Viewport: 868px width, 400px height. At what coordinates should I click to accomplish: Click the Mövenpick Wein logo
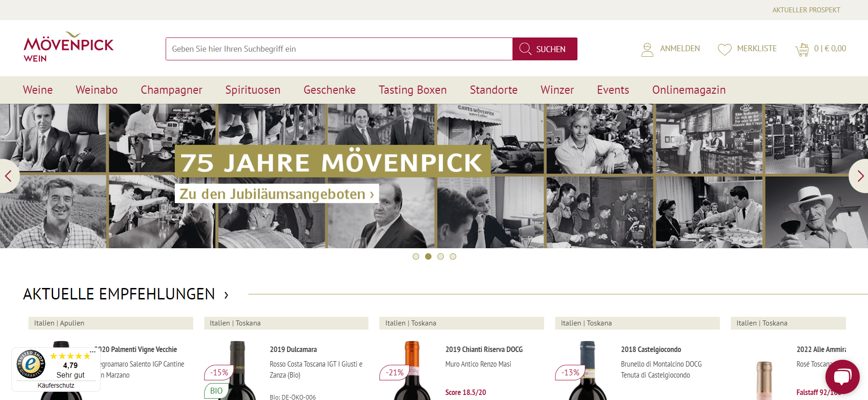point(69,47)
